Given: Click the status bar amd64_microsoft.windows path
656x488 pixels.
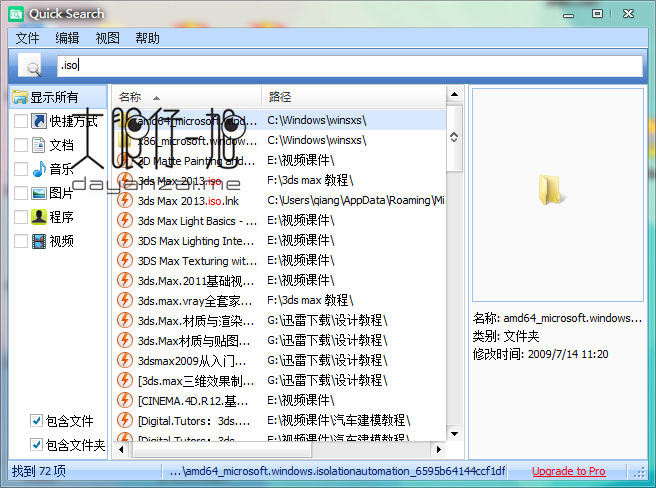Looking at the screenshot, I should 337,471.
